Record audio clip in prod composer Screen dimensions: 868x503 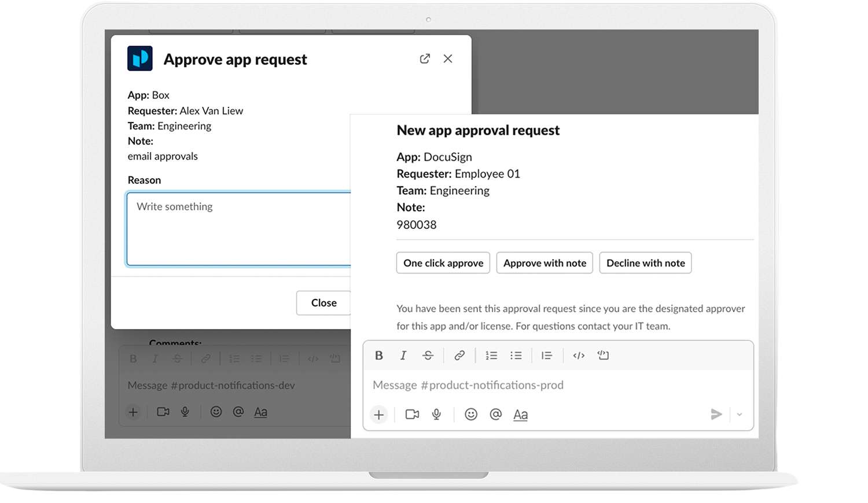point(437,415)
